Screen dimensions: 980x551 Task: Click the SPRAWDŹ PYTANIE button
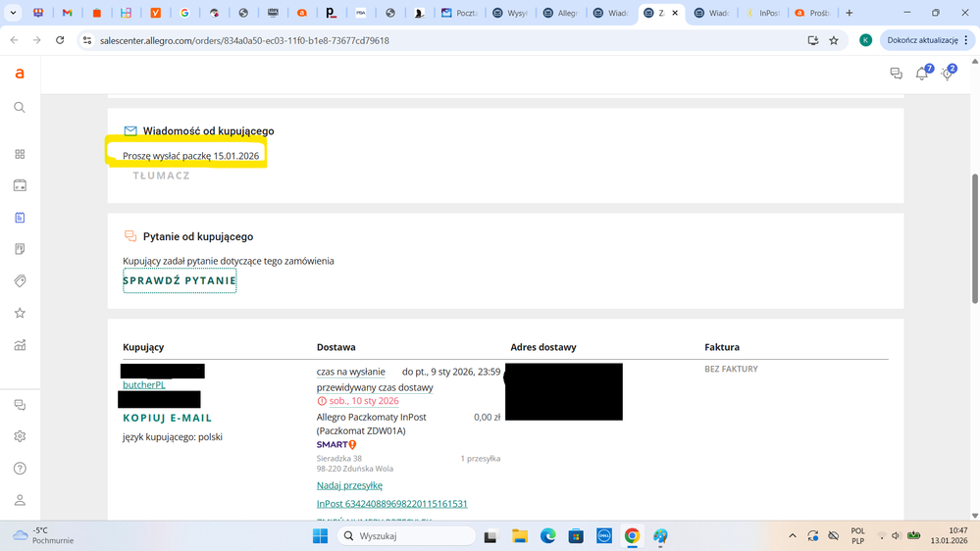pyautogui.click(x=180, y=280)
